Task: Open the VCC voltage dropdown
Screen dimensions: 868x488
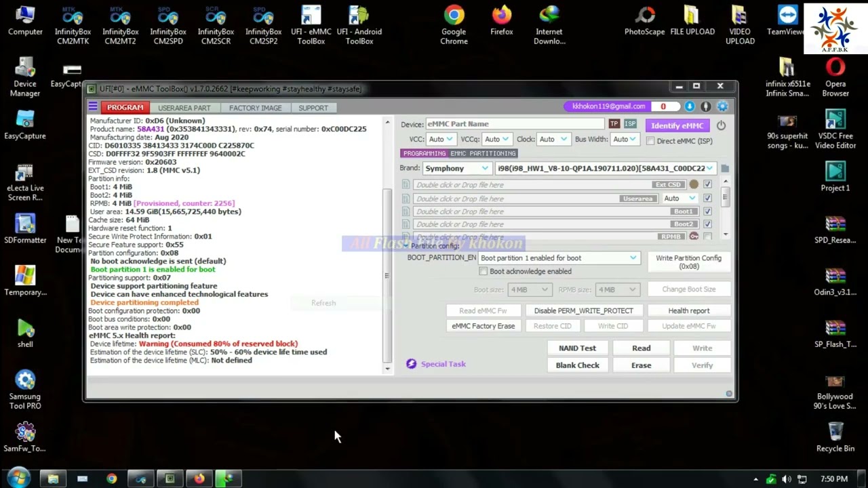Action: [441, 139]
